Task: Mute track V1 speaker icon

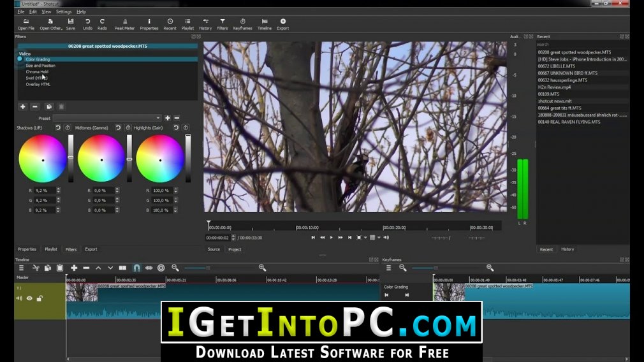Action: point(19,298)
